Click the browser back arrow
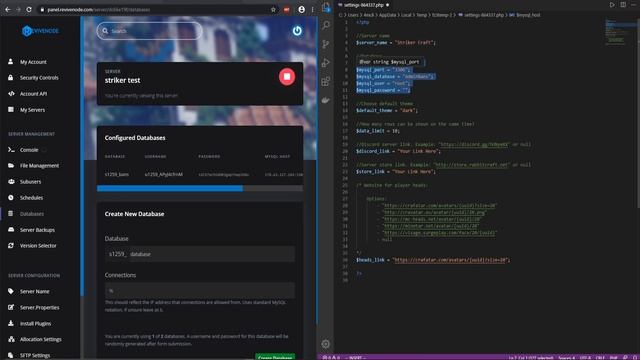Screen dimensions: 640x360 click(7, 9)
